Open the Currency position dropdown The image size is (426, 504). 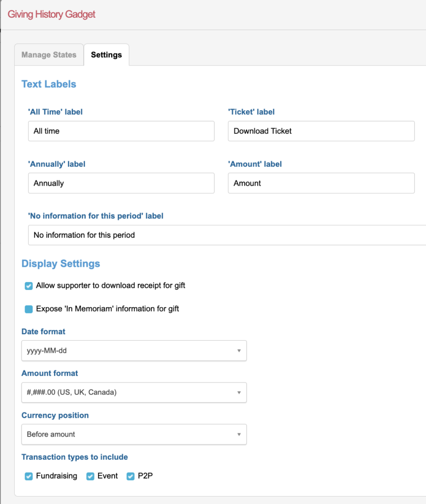tap(134, 435)
